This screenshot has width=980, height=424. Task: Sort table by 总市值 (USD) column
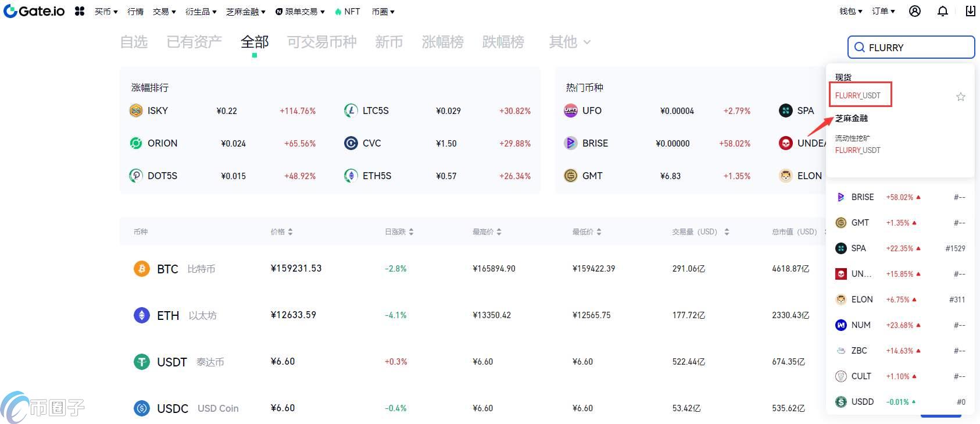pyautogui.click(x=798, y=231)
